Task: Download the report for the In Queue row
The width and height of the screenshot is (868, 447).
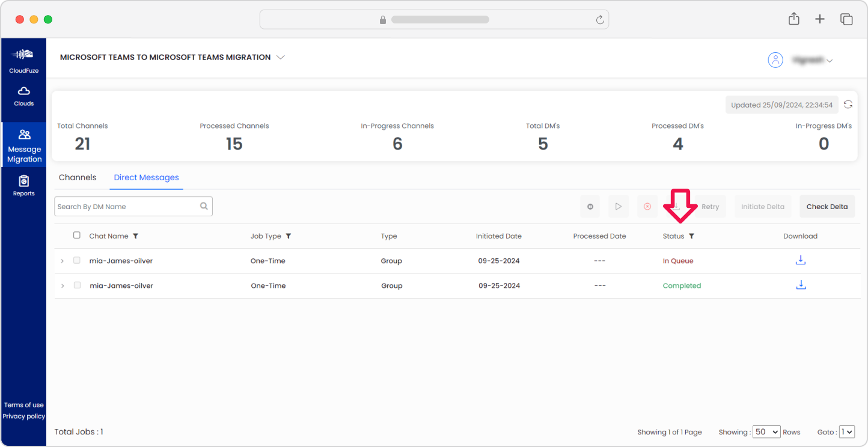Action: (x=800, y=260)
